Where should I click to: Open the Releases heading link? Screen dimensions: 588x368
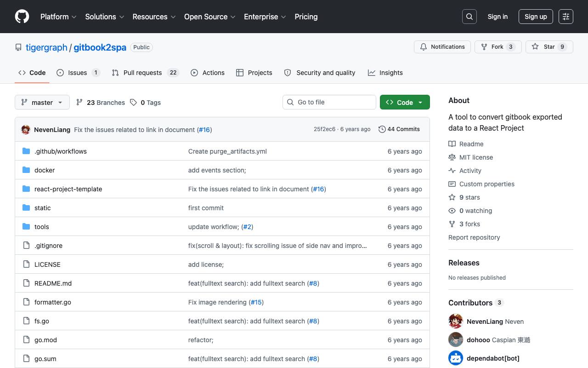tap(464, 263)
